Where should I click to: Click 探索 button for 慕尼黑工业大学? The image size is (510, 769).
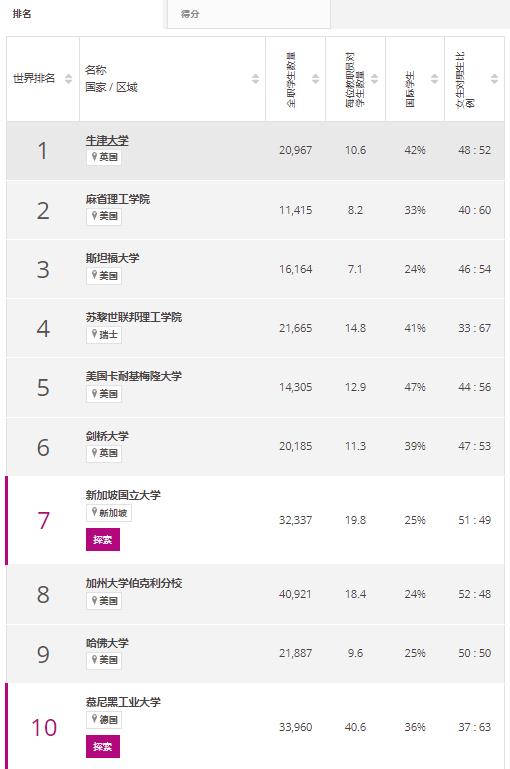(103, 747)
